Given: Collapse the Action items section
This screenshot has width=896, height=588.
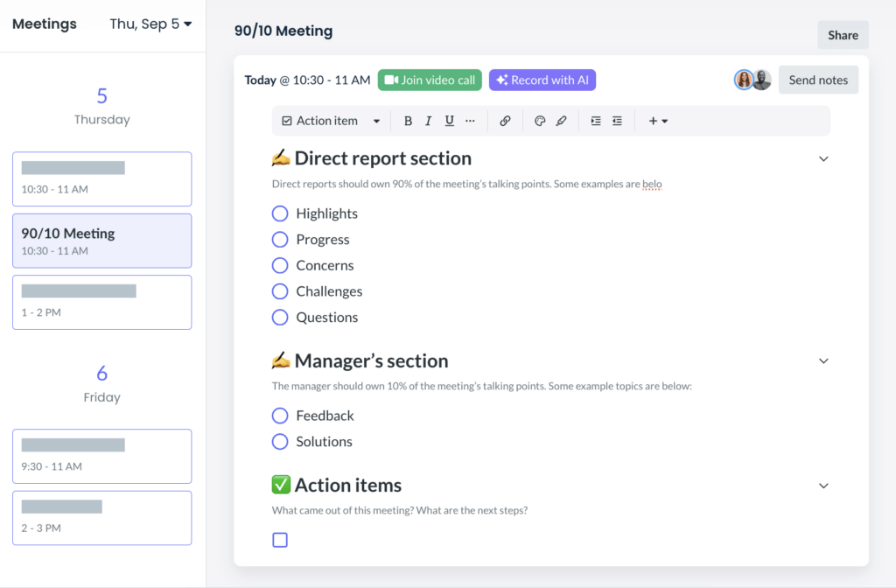Looking at the screenshot, I should [823, 486].
